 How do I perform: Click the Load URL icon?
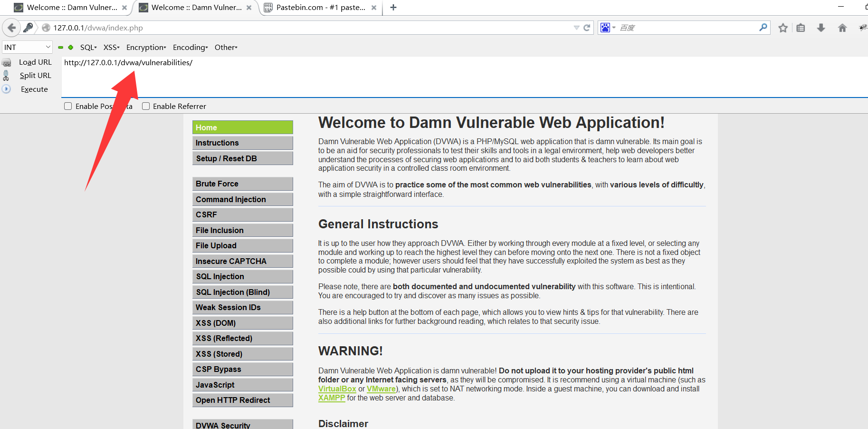[x=7, y=62]
